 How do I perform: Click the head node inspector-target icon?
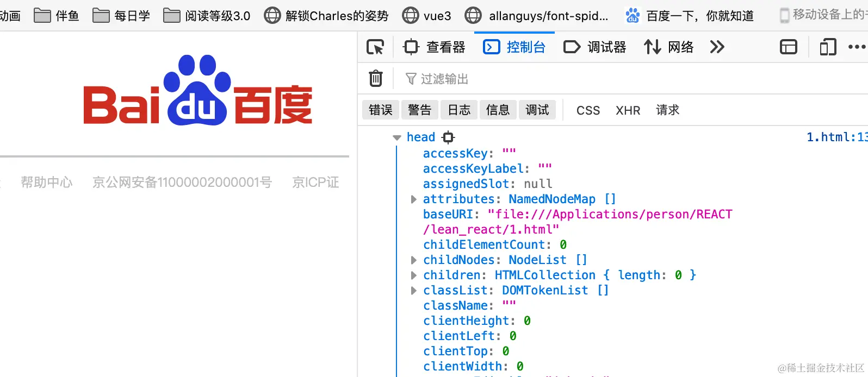448,137
